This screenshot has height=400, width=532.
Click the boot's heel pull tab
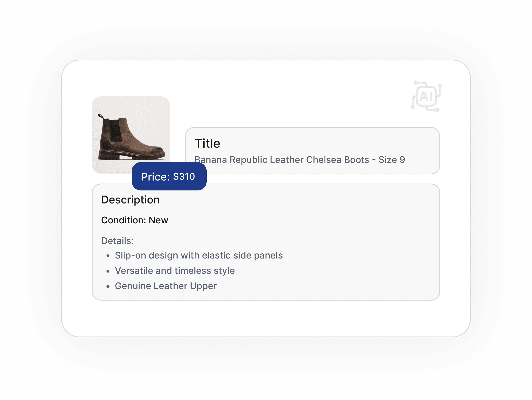point(101,117)
